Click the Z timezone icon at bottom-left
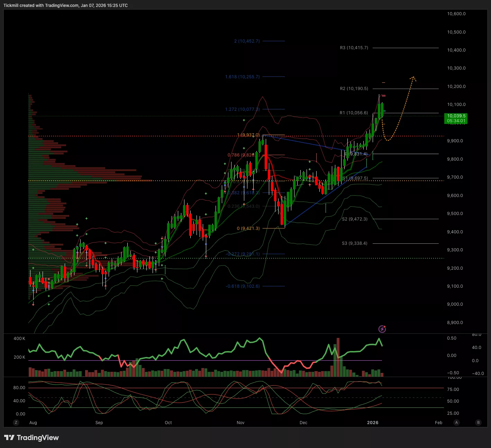The image size is (491, 448). pyautogui.click(x=16, y=422)
